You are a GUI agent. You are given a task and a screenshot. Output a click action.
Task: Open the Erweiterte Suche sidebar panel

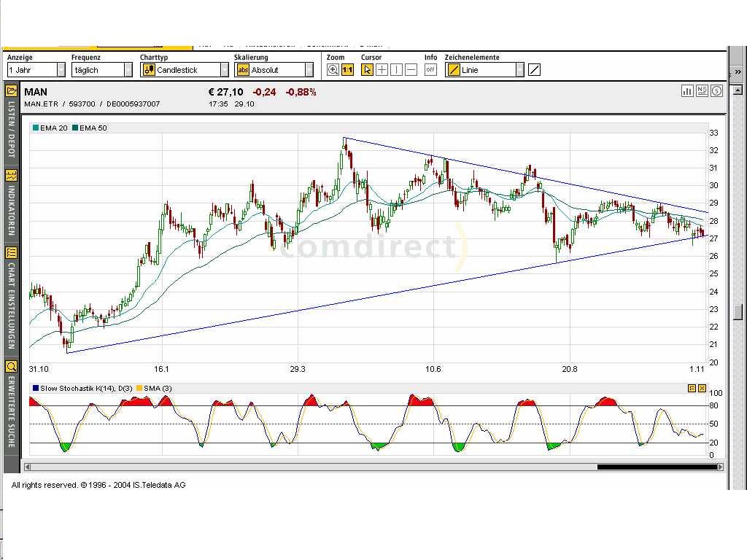(x=11, y=406)
